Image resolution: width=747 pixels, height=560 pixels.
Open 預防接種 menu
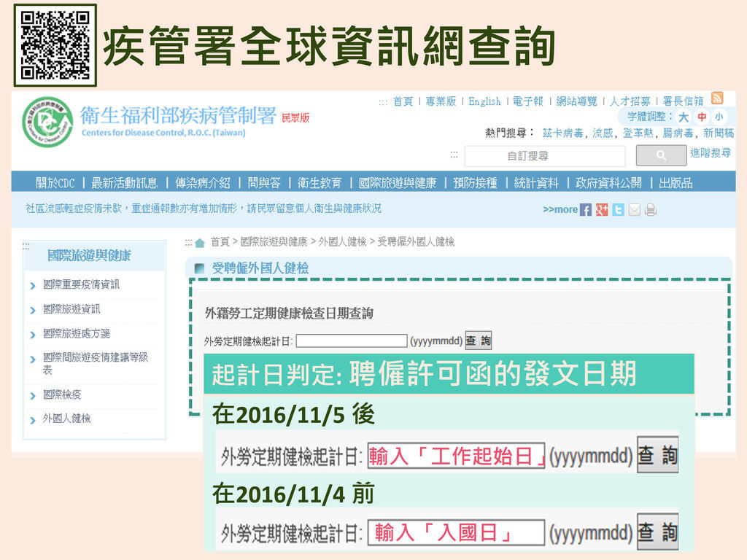pos(475,183)
